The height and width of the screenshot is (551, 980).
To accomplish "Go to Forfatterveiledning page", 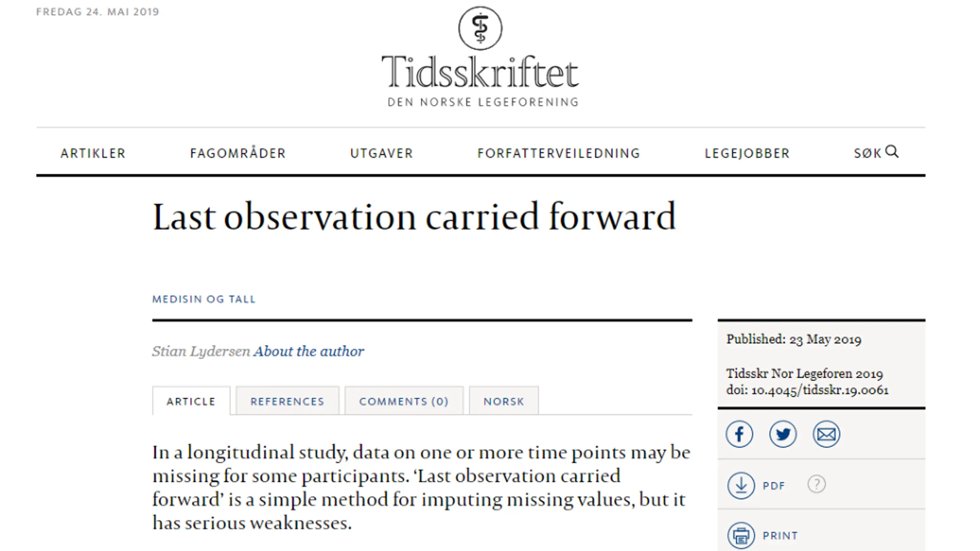I will (x=559, y=153).
